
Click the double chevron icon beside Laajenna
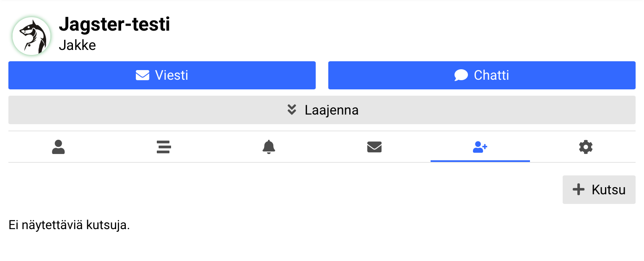(292, 110)
